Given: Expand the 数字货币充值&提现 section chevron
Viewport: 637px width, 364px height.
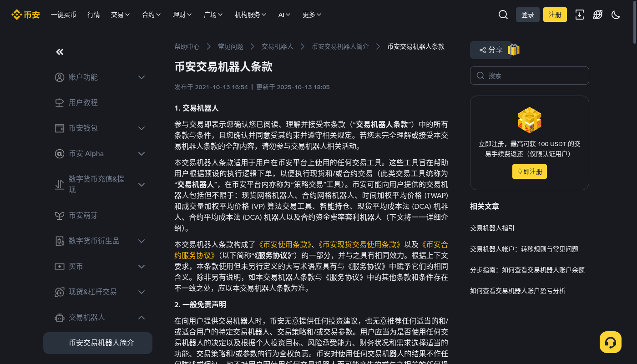Looking at the screenshot, I should click(x=142, y=185).
